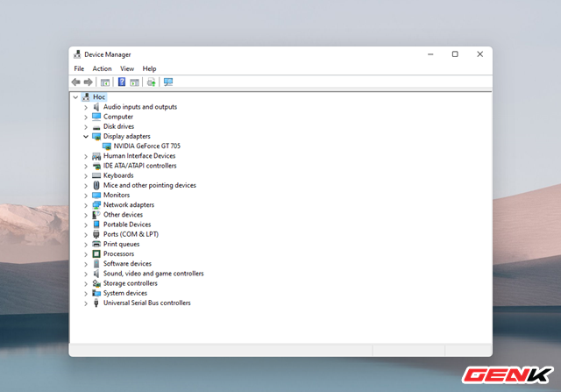The width and height of the screenshot is (561, 392).
Task: Click the IDE ATA/ATAPI controllers icon
Action: [96, 166]
